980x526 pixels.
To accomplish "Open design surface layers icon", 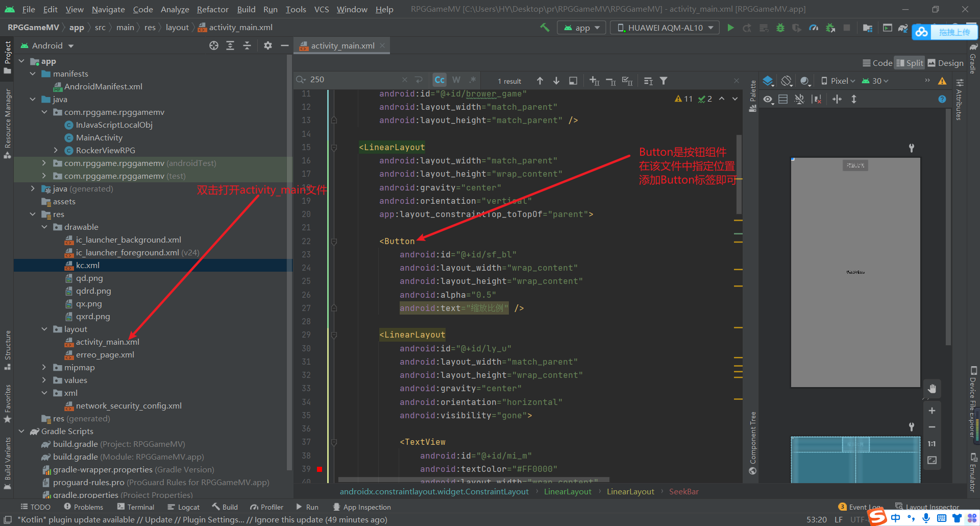I will [768, 81].
